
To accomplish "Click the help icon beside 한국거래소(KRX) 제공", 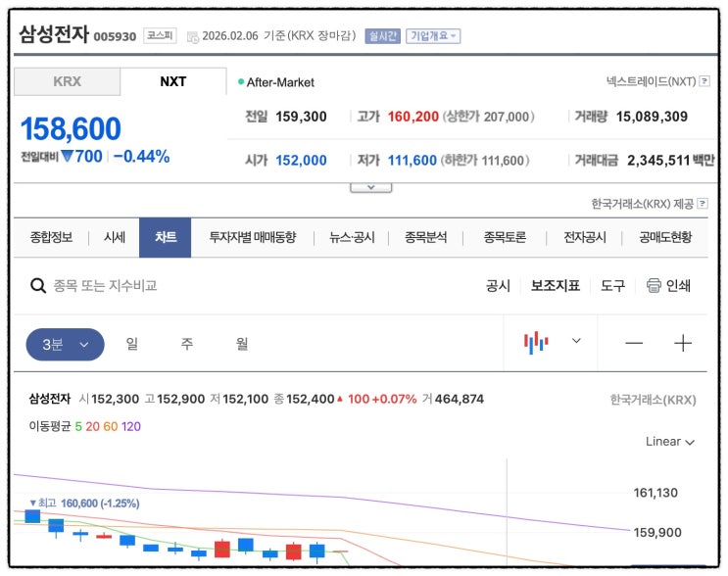I will (703, 203).
